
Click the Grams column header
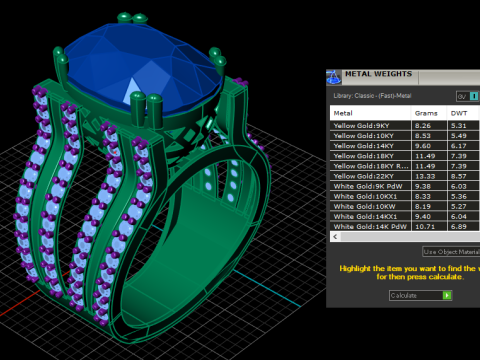429,113
